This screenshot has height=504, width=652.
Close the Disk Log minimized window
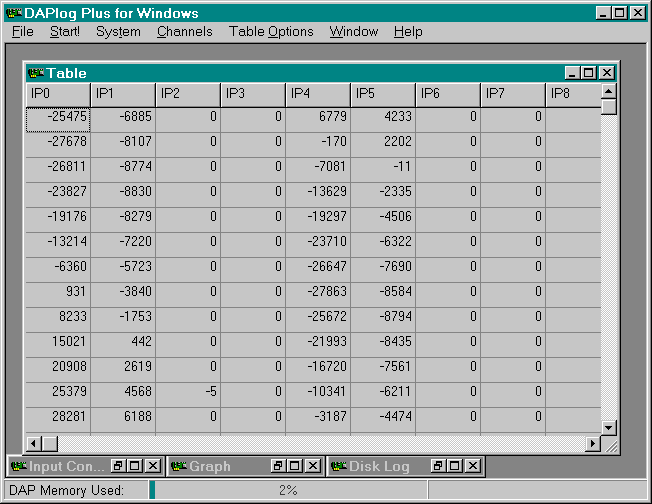pyautogui.click(x=473, y=466)
